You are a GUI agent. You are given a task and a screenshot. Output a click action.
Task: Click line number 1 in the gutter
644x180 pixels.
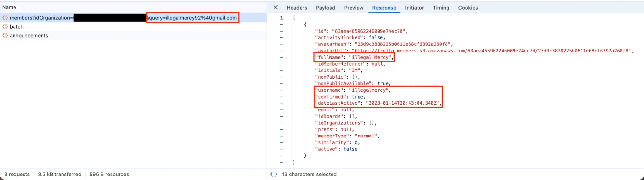pyautogui.click(x=281, y=18)
